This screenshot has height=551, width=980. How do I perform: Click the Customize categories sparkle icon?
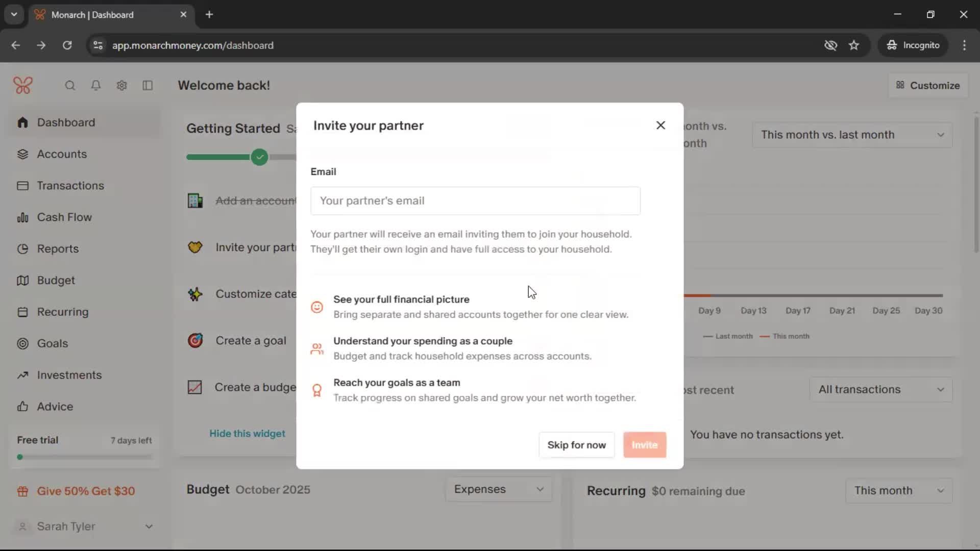(x=195, y=294)
